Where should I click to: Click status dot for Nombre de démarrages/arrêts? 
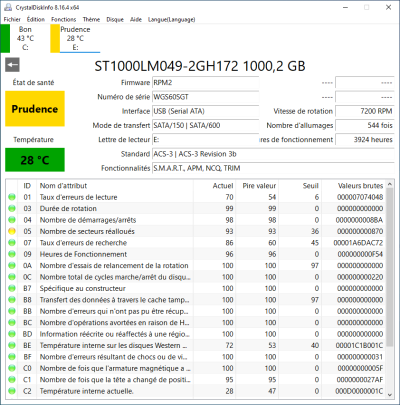pyautogui.click(x=12, y=220)
